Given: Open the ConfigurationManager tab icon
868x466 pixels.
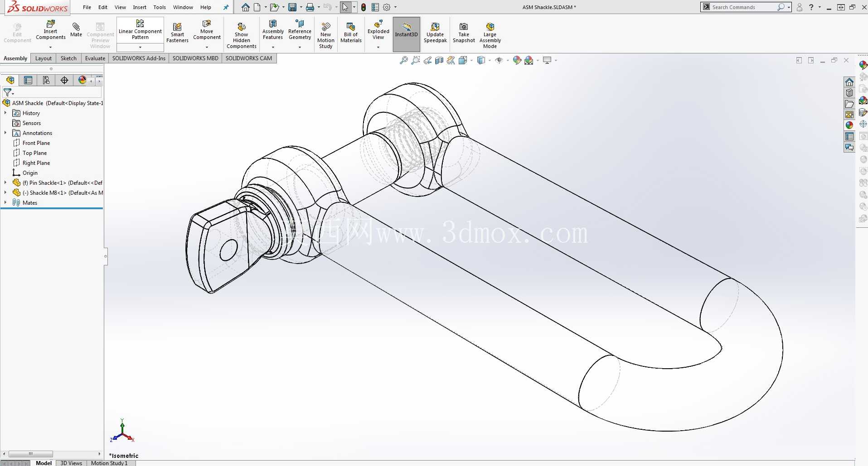Looking at the screenshot, I should 46,80.
